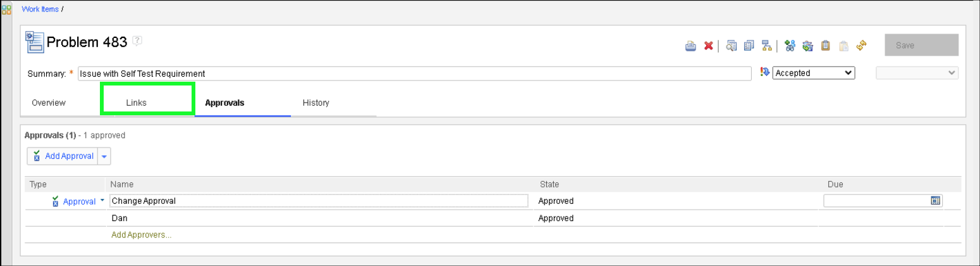Open the Approval type dropdown arrow

coord(102,200)
